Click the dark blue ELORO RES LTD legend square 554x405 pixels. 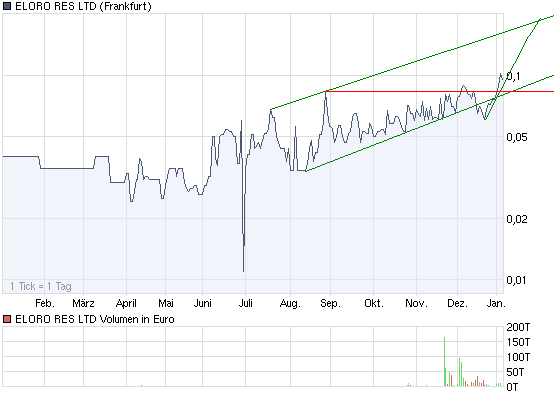[7, 6]
